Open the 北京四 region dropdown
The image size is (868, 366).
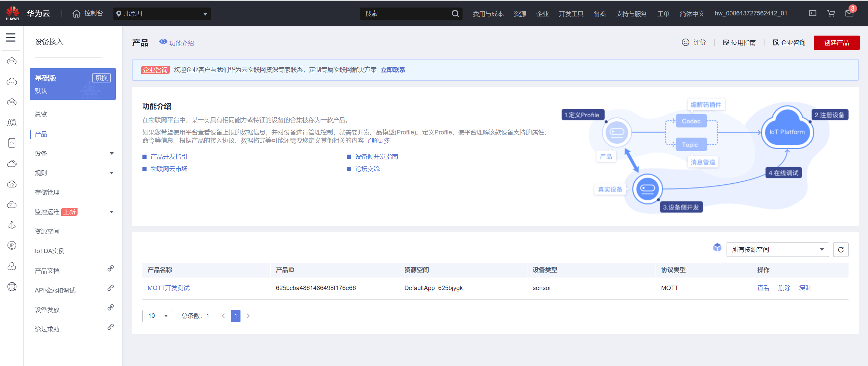pyautogui.click(x=162, y=14)
